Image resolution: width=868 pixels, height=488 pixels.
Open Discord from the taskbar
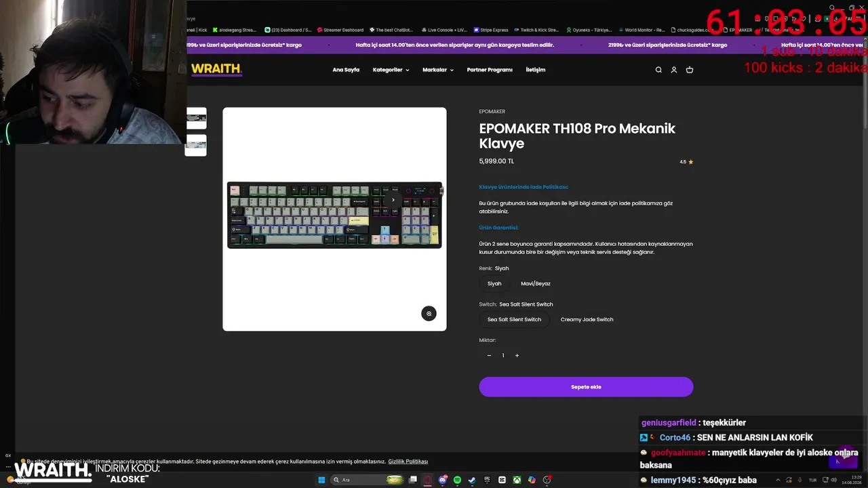coord(443,480)
